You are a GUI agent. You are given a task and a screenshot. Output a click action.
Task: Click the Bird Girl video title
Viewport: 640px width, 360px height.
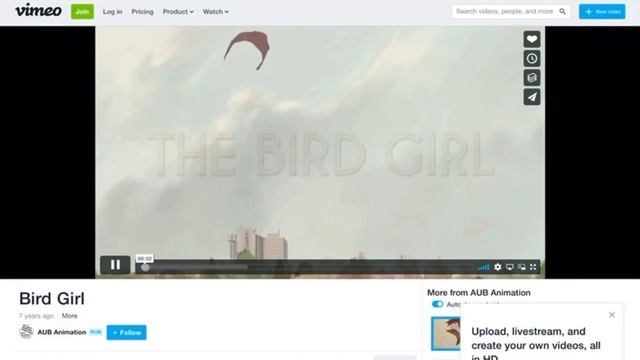click(x=52, y=299)
